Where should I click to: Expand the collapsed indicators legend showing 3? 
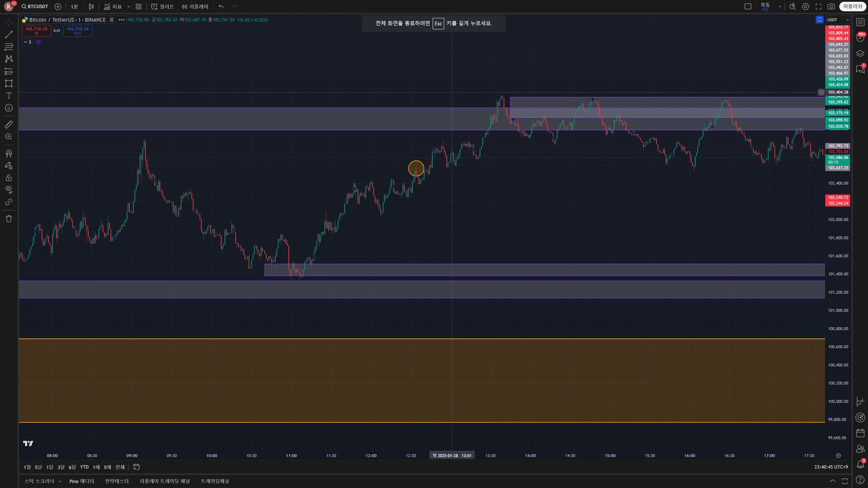(x=28, y=42)
